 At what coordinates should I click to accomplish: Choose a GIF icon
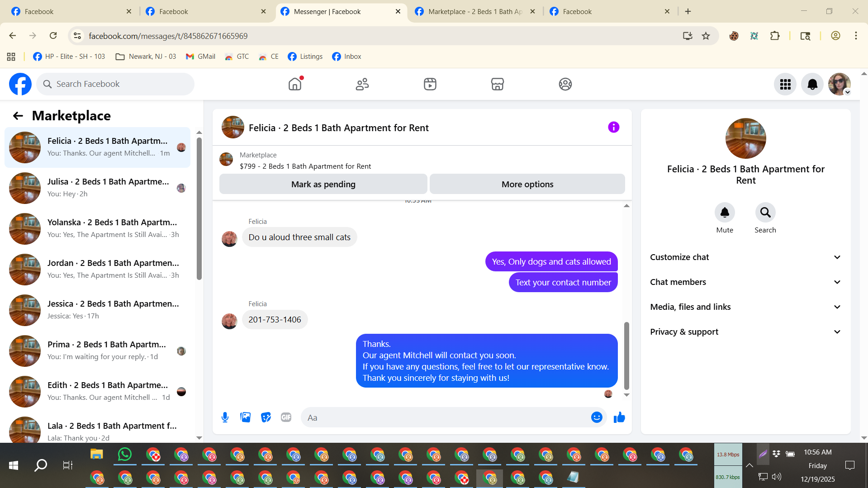[x=286, y=417]
